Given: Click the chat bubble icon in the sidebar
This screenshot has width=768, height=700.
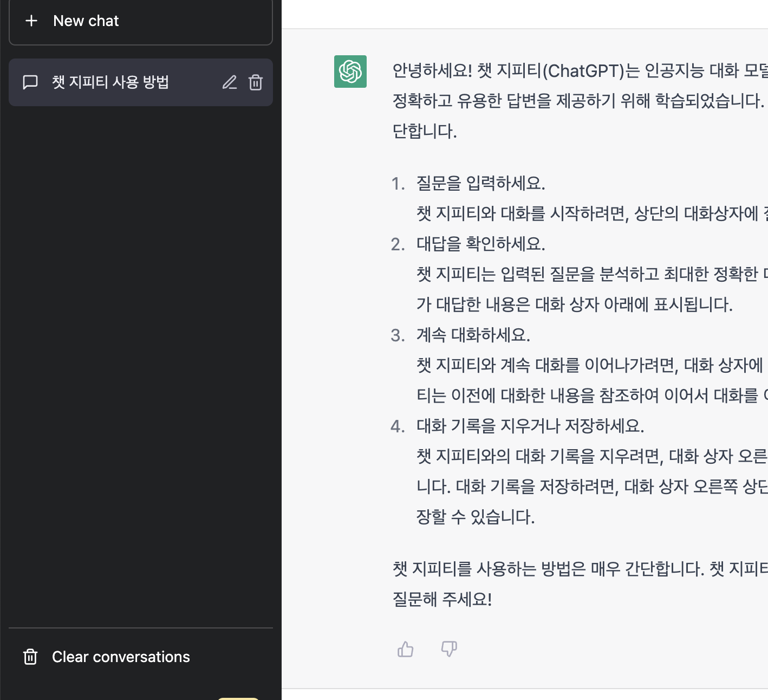Looking at the screenshot, I should 30,82.
